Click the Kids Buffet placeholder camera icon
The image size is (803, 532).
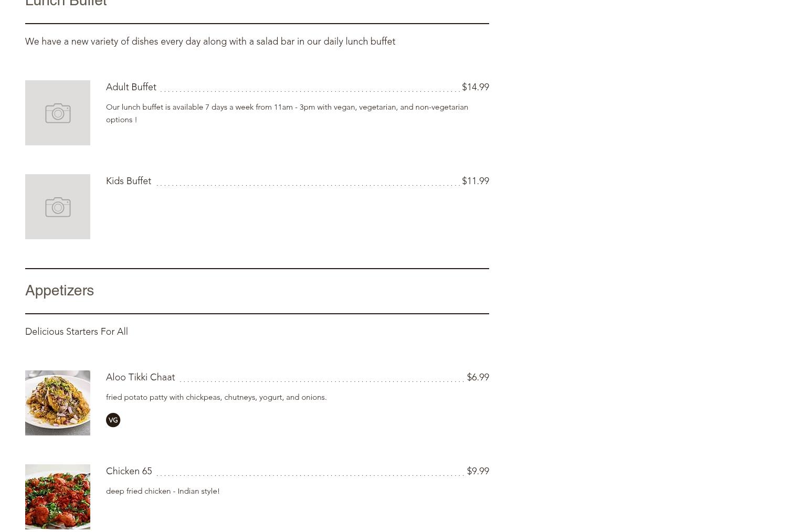58,207
